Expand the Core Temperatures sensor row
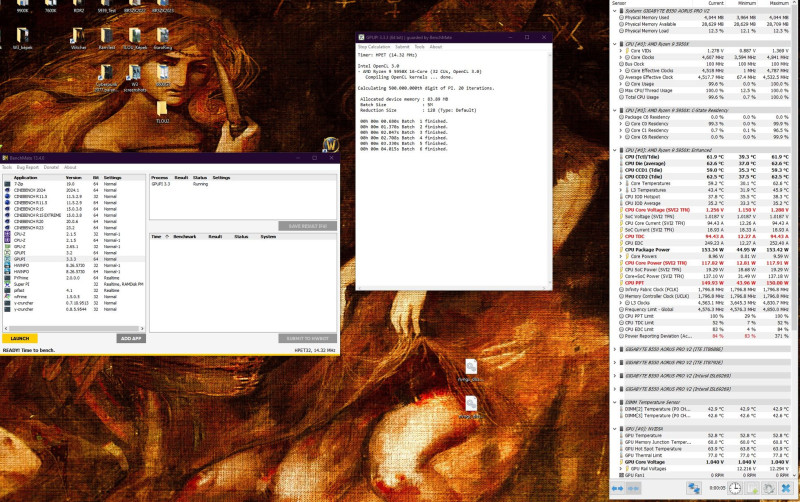 pos(621,183)
